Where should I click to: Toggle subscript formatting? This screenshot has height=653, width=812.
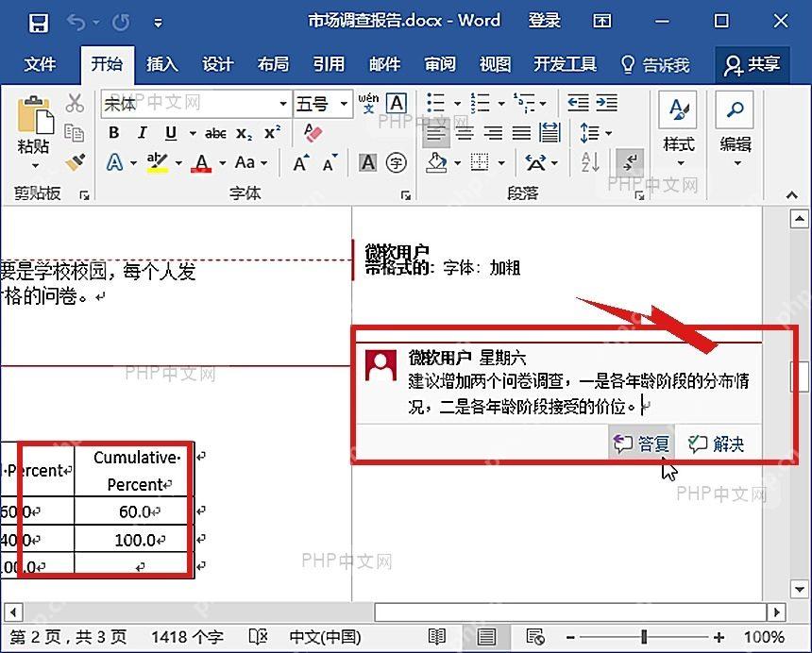tap(244, 133)
